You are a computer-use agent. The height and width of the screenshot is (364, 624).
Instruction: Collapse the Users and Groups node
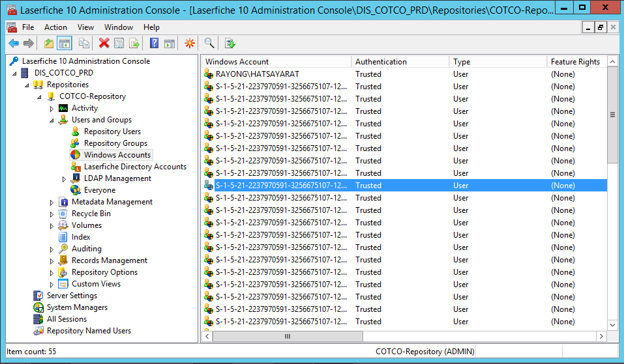coord(52,120)
